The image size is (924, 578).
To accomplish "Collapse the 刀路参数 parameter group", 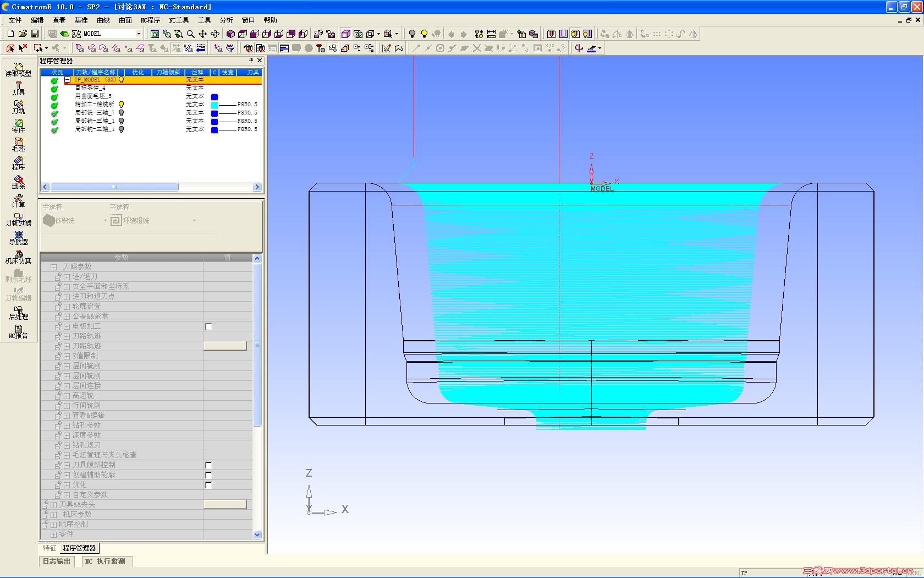I will (x=54, y=267).
